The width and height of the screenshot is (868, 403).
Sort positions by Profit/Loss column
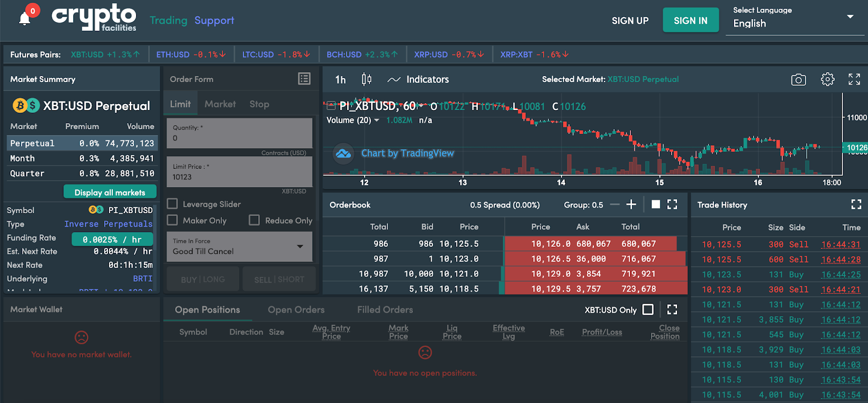point(602,332)
